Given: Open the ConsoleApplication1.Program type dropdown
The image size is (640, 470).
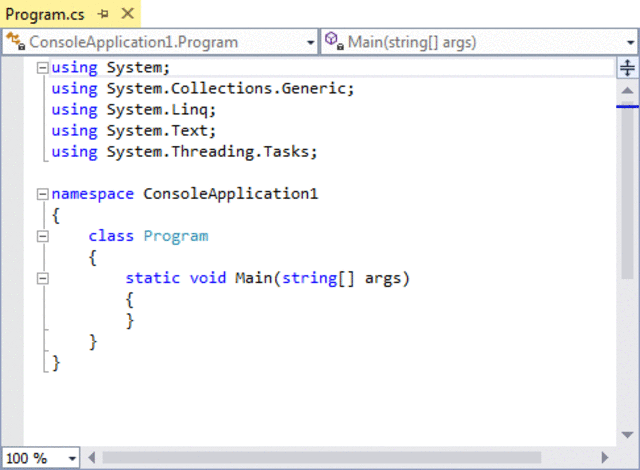Looking at the screenshot, I should (310, 42).
